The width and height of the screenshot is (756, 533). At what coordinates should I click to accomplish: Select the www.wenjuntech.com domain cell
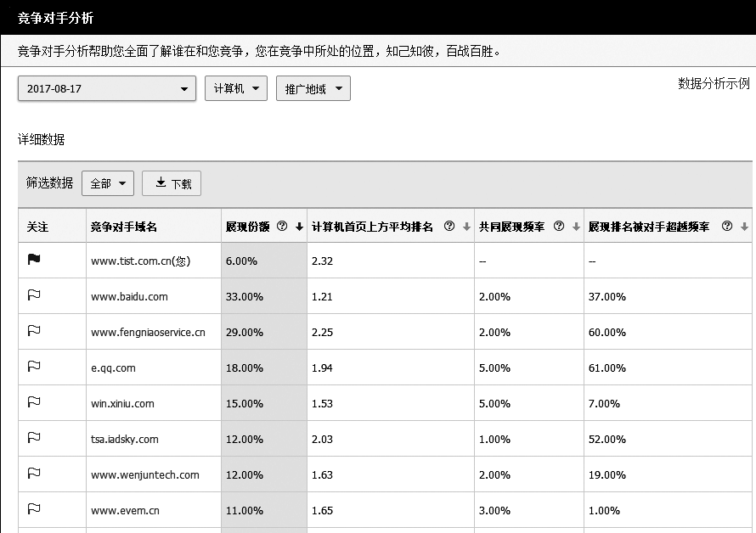point(145,474)
